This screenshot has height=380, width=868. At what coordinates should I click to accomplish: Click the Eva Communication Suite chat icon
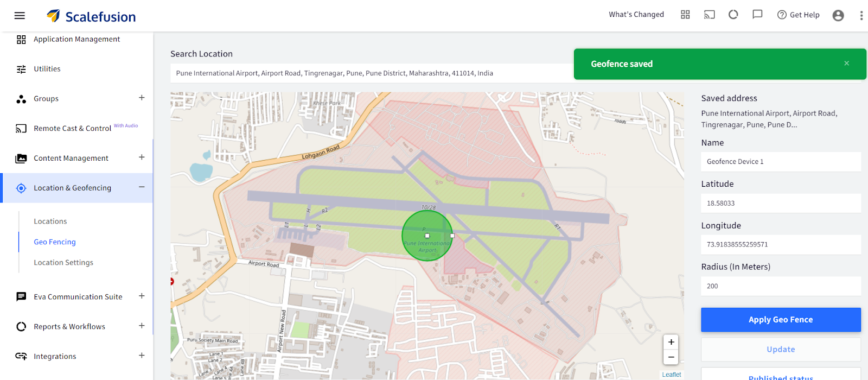coord(21,297)
